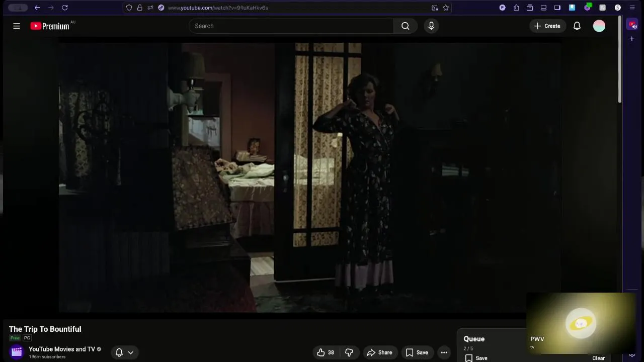Screen dimensions: 644x362
Task: Click the '196m subscribers' text
Action: pyautogui.click(x=47, y=357)
